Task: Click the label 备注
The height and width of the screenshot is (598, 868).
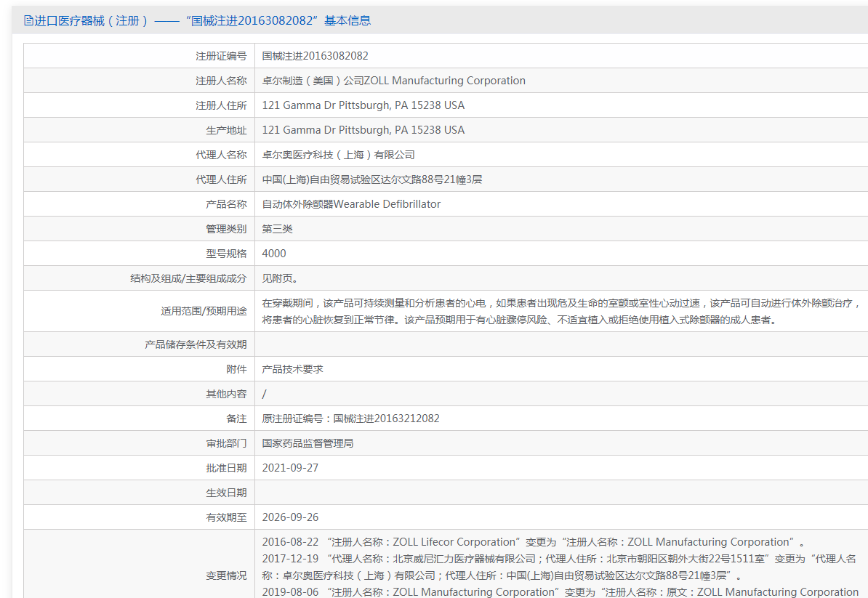Action: tap(236, 419)
